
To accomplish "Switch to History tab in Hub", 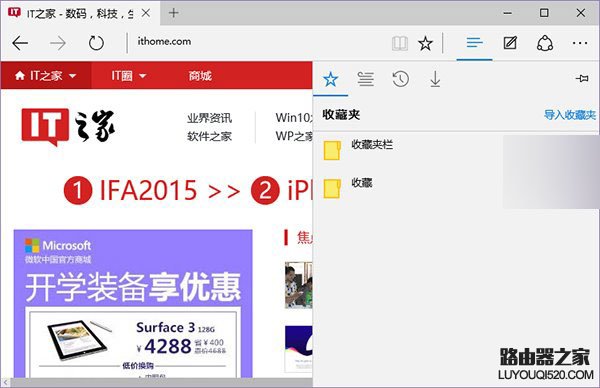I will pyautogui.click(x=401, y=79).
